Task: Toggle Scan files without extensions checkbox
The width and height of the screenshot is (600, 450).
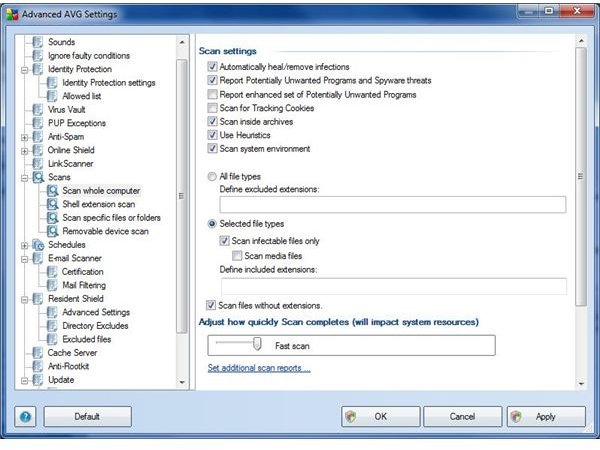Action: tap(211, 305)
